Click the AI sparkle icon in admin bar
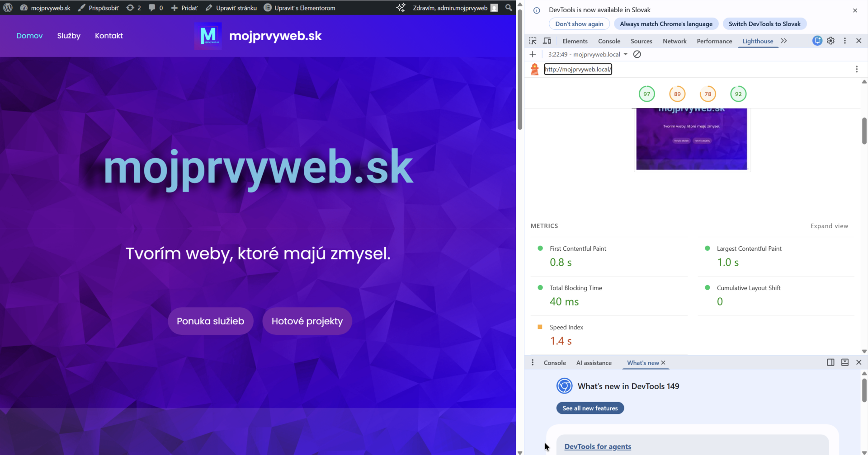Image resolution: width=868 pixels, height=455 pixels. click(401, 8)
